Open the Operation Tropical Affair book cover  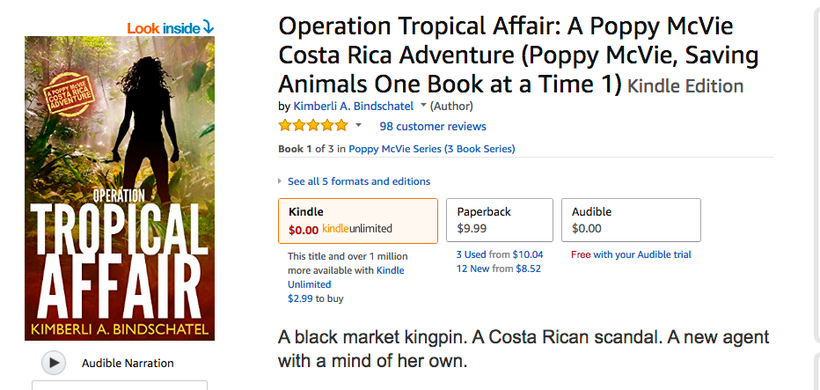(120, 188)
